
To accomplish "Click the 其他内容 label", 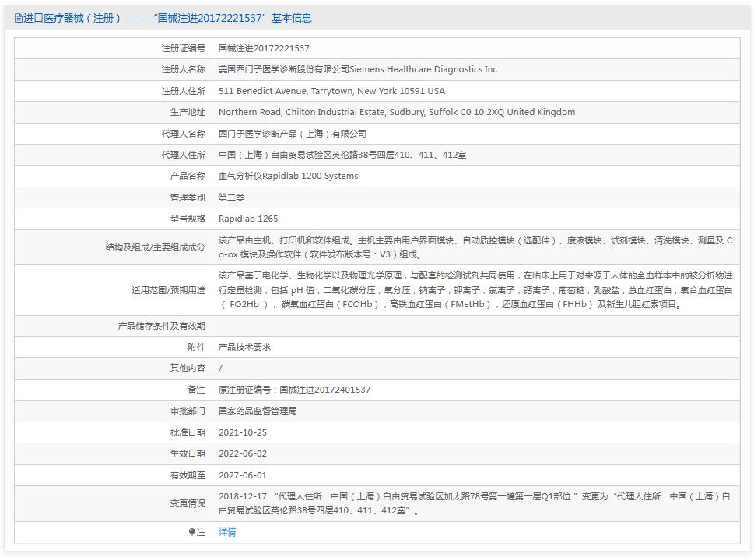I will point(188,368).
